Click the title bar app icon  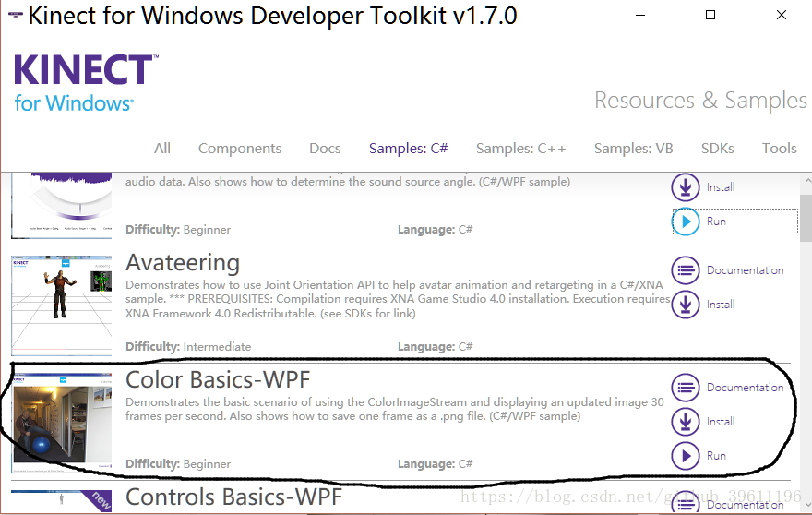click(x=16, y=15)
